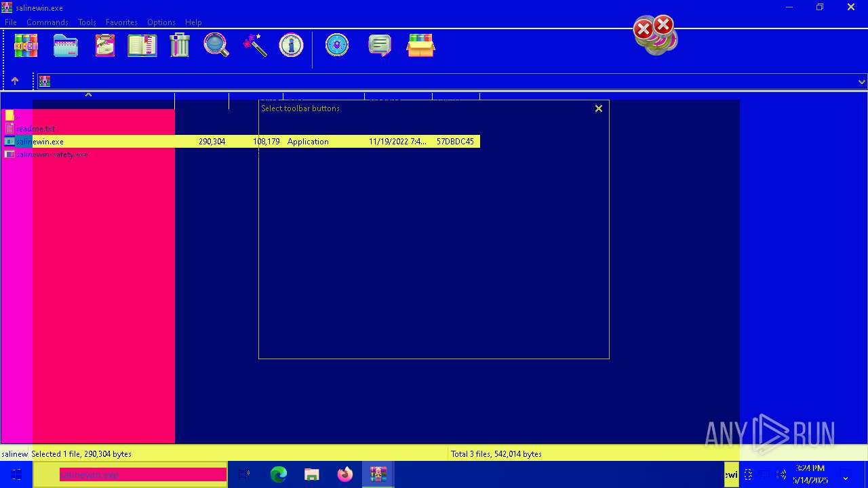Click the Extract To folder icon
Image resolution: width=868 pixels, height=488 pixels.
coord(66,46)
